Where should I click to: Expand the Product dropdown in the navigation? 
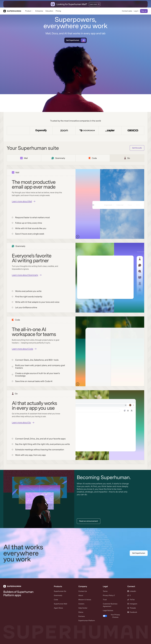point(29,11)
